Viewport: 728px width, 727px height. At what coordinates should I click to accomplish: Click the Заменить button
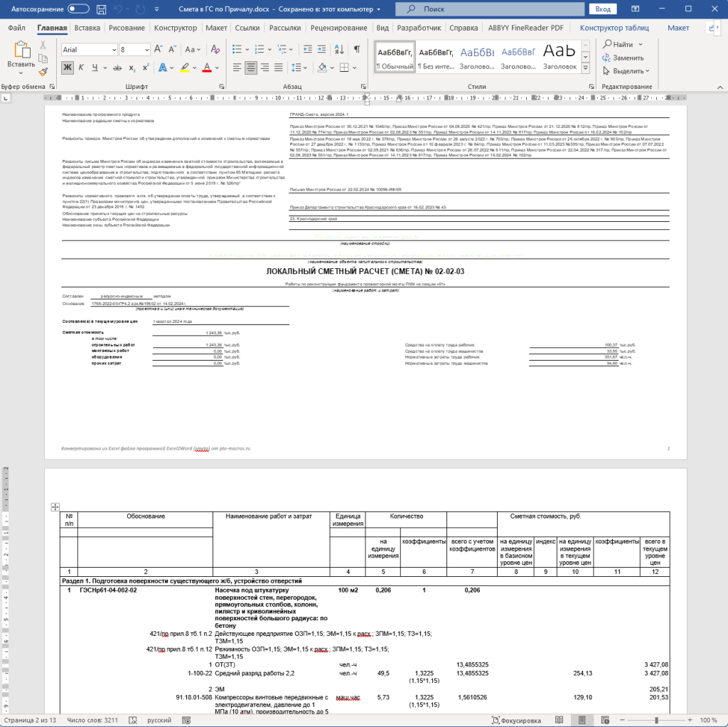click(623, 58)
